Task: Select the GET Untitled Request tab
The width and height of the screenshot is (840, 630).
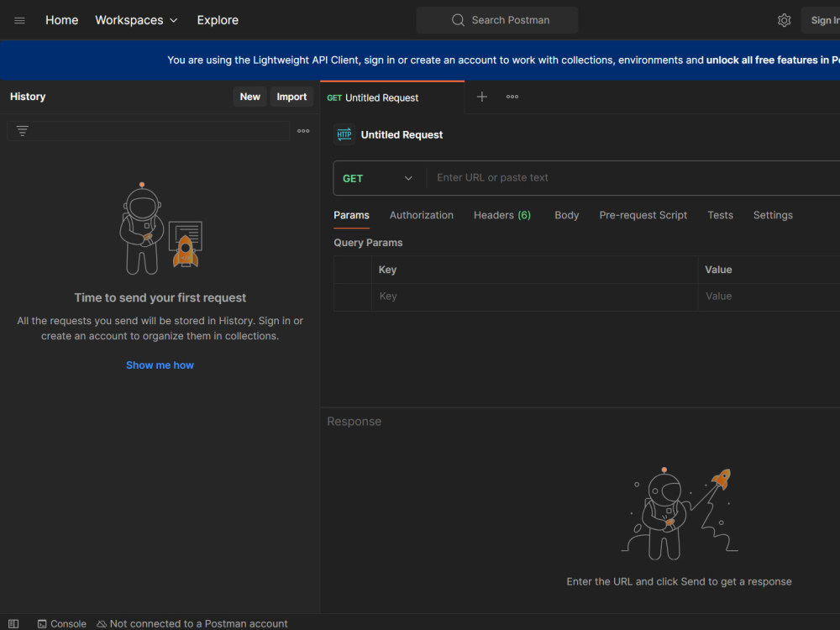Action: [392, 97]
